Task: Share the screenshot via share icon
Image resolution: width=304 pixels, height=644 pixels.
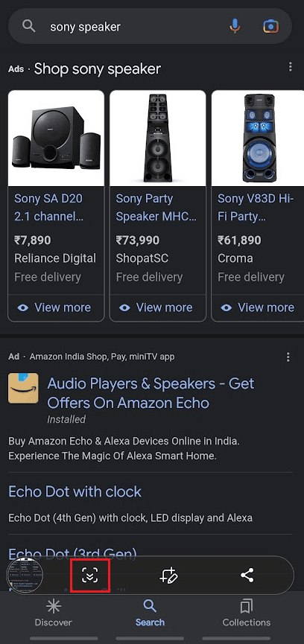Action: (247, 575)
